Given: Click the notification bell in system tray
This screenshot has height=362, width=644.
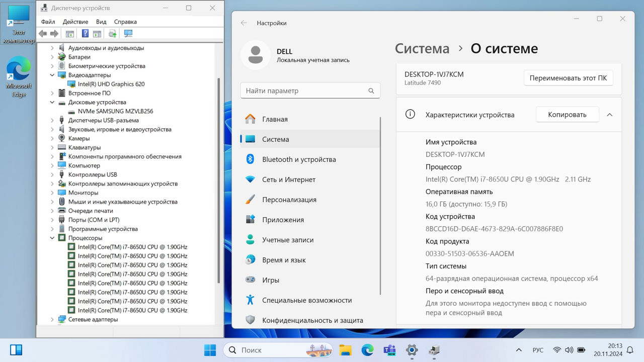Looking at the screenshot, I should click(630, 350).
